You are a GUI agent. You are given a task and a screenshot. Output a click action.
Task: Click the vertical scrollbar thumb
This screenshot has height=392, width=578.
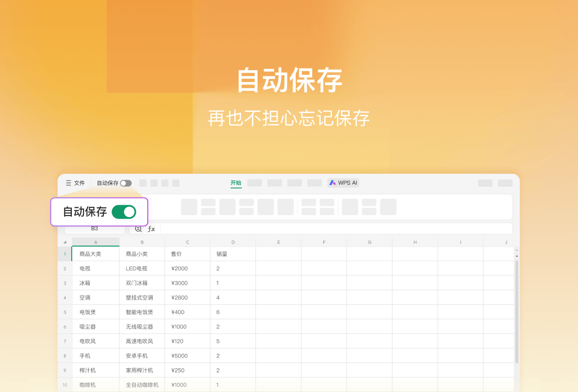(x=517, y=309)
